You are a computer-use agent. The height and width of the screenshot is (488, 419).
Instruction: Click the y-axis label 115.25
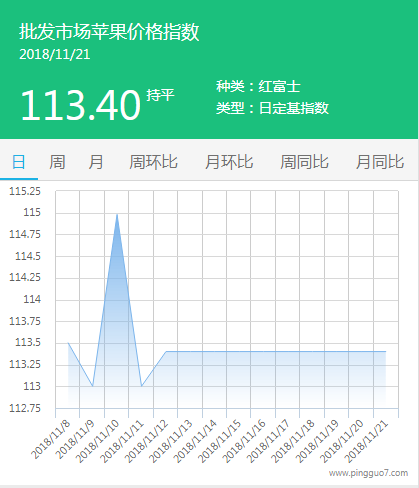25,191
